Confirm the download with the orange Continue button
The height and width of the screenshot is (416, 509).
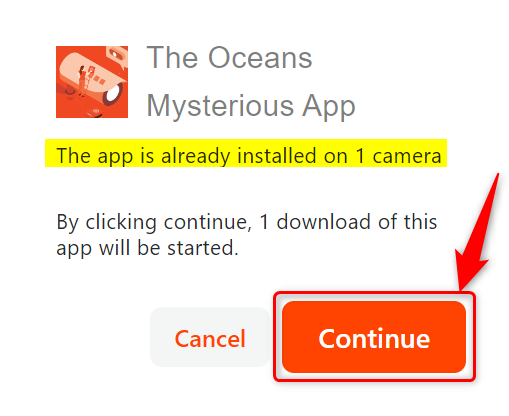click(374, 337)
